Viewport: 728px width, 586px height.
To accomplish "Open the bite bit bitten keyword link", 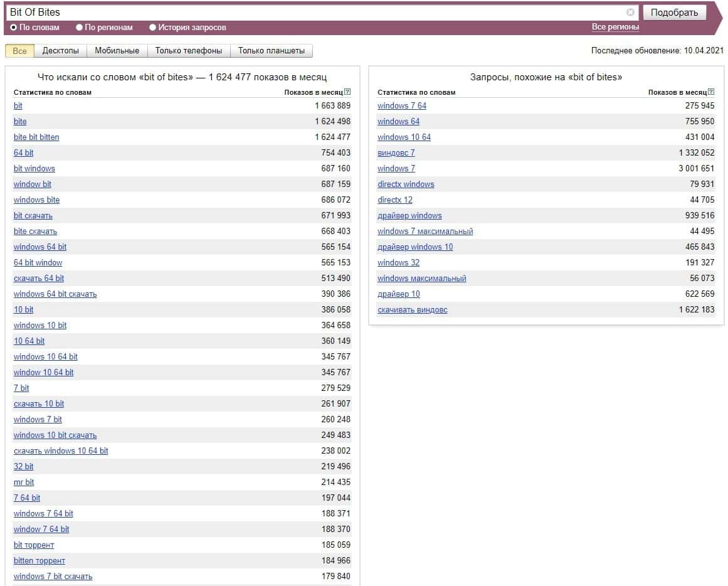I will 36,137.
